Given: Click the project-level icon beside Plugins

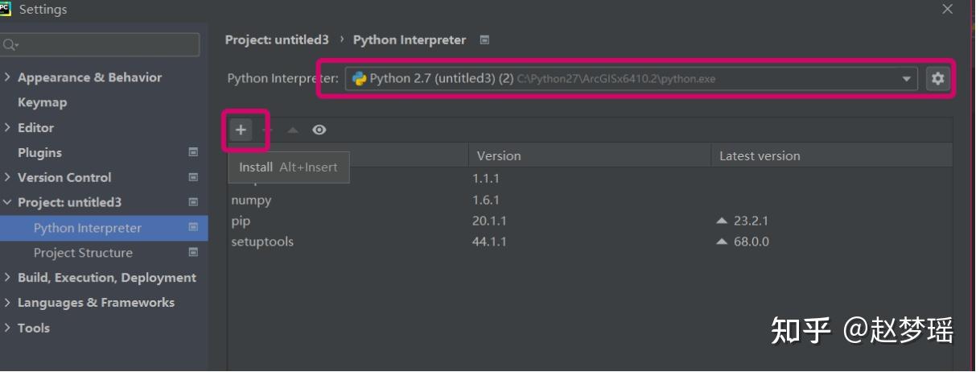Looking at the screenshot, I should 193,152.
